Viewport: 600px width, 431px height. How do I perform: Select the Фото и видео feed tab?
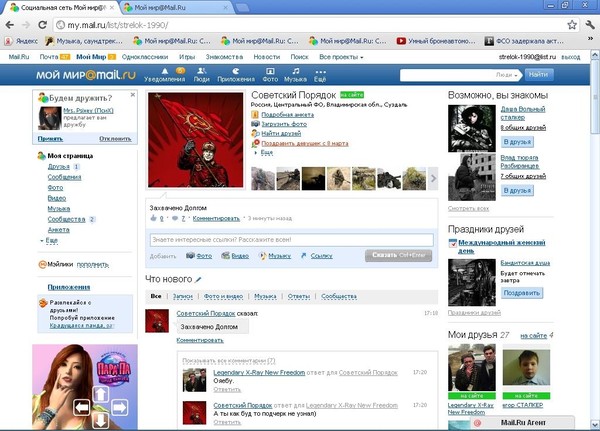click(223, 296)
